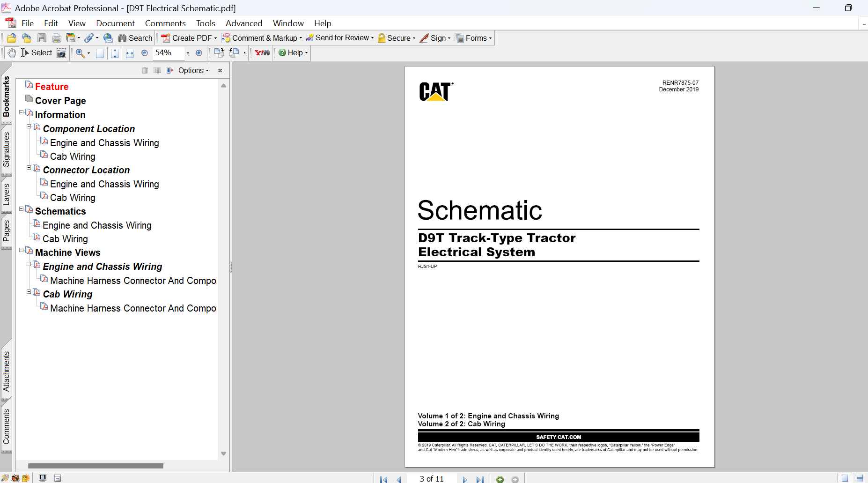
Task: Open Cab Wiring under Schematics
Action: pos(65,239)
